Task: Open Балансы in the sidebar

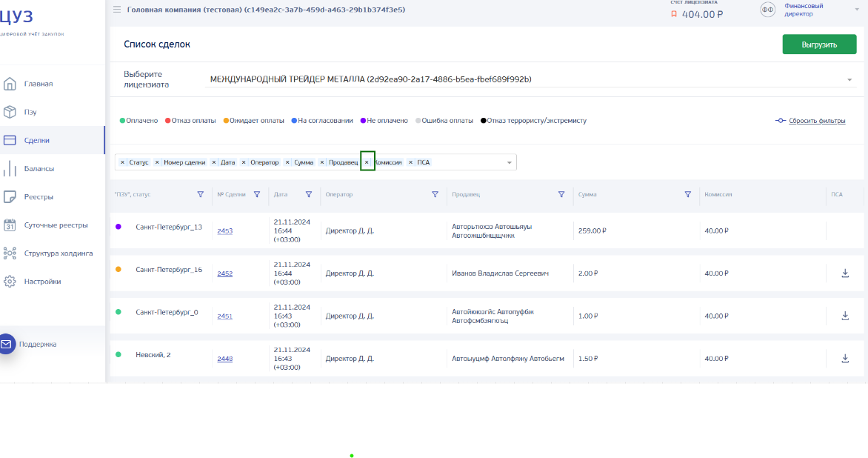Action: pos(39,169)
